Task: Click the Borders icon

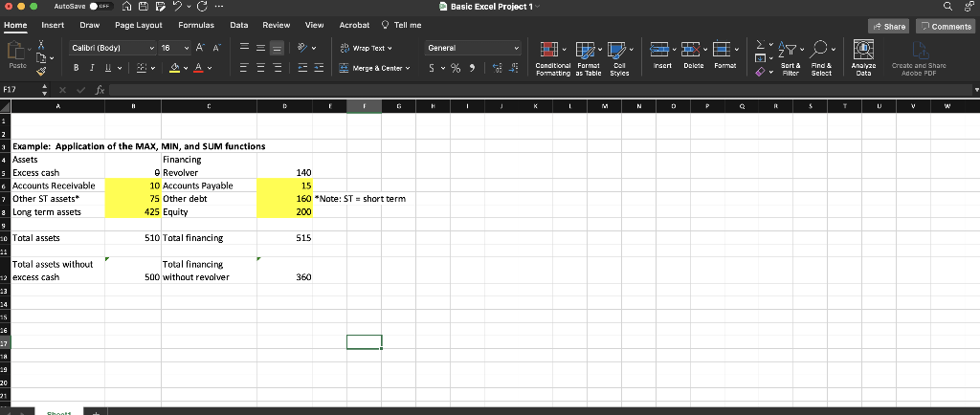Action: coord(142,68)
